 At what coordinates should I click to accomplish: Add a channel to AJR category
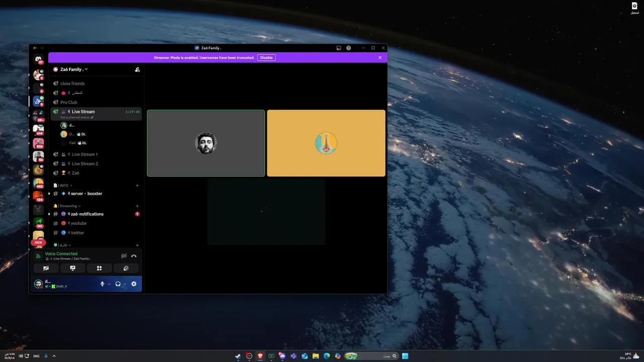(x=137, y=245)
